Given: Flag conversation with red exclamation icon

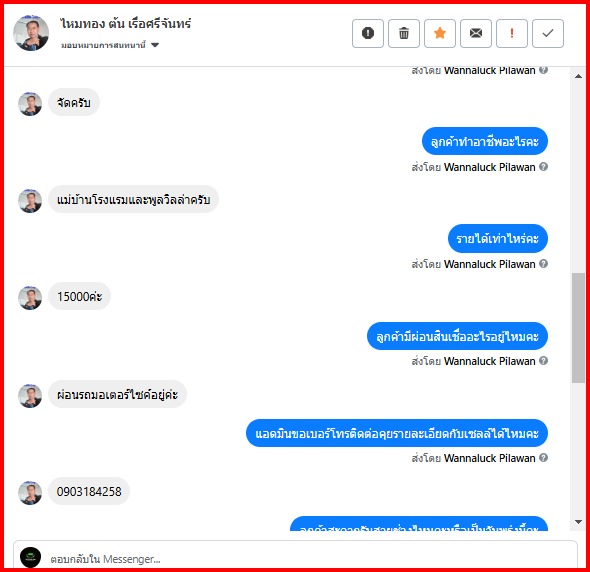Looking at the screenshot, I should 512,33.
